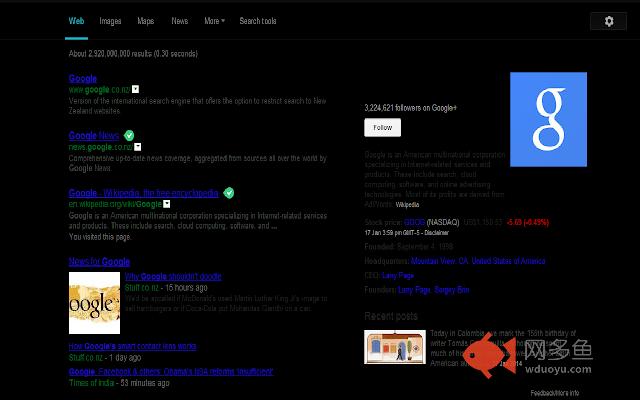
Task: Expand dropdown arrow next to www.google.co.nz
Action: (136, 89)
